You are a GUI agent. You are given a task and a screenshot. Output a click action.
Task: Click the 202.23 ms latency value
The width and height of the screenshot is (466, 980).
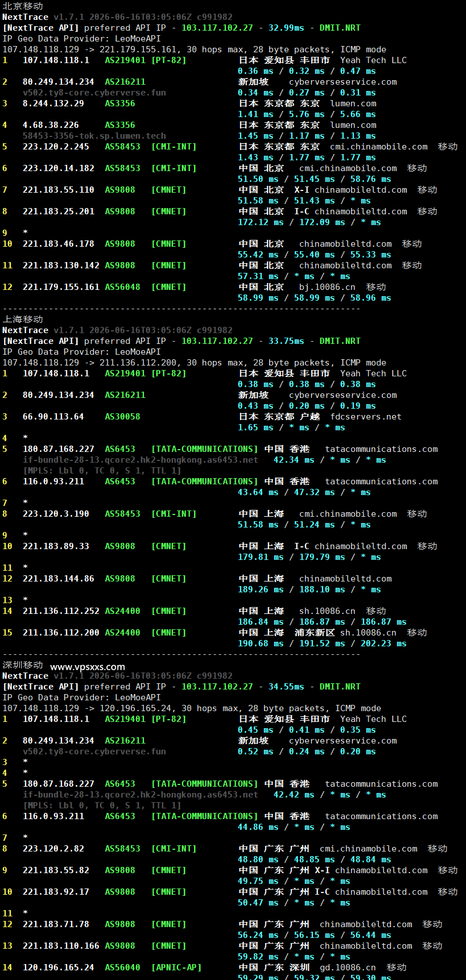(383, 643)
